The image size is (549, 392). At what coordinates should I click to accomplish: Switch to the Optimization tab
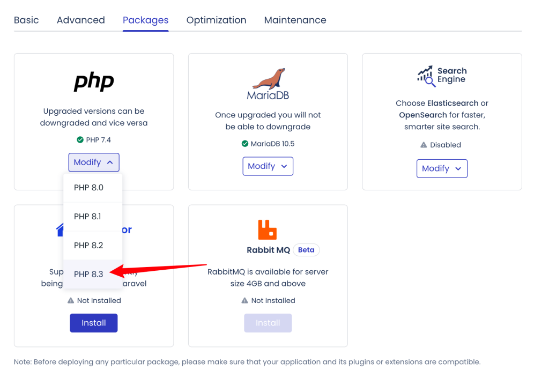tap(217, 20)
